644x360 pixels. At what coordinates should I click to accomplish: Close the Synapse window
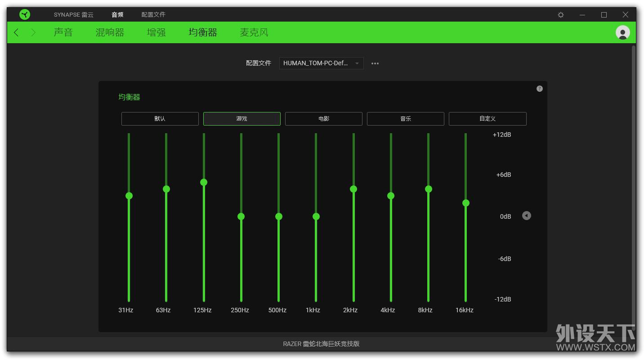click(625, 15)
